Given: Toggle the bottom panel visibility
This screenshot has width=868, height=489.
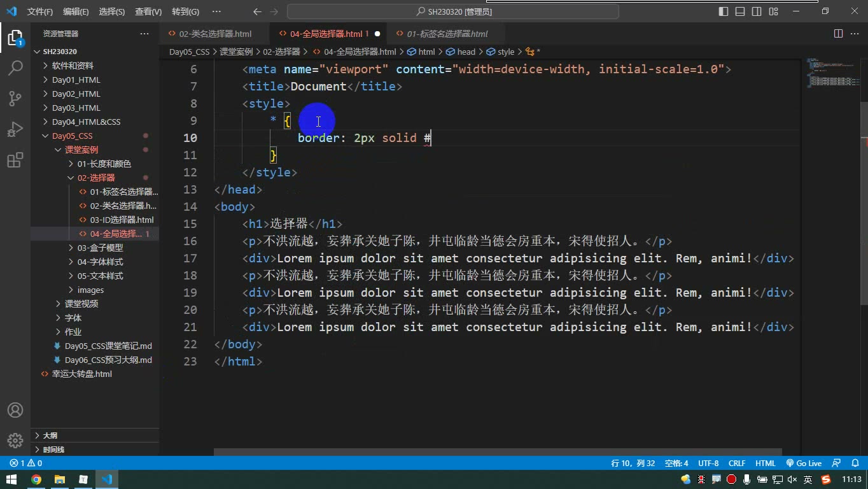Looking at the screenshot, I should click(740, 11).
